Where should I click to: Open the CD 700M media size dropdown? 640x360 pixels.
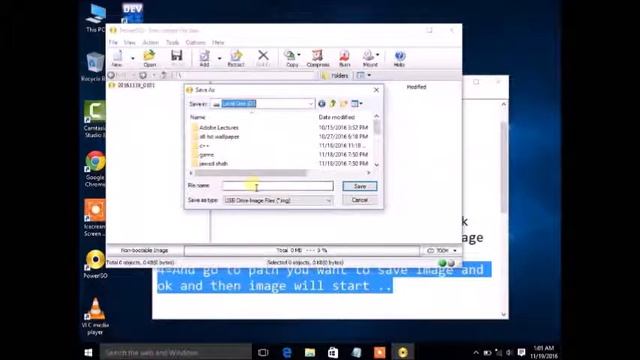tap(441, 251)
